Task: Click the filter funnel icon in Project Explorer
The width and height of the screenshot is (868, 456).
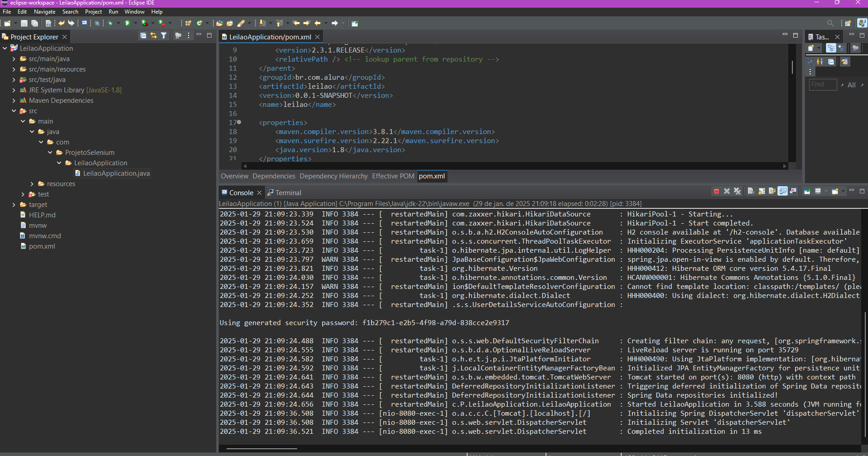Action: coord(164,36)
